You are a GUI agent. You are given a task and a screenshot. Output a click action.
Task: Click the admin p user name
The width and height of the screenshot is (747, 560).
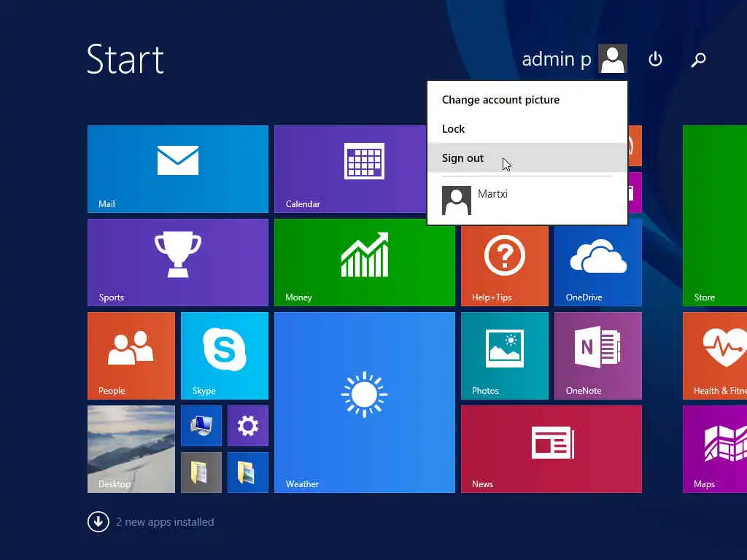point(557,59)
